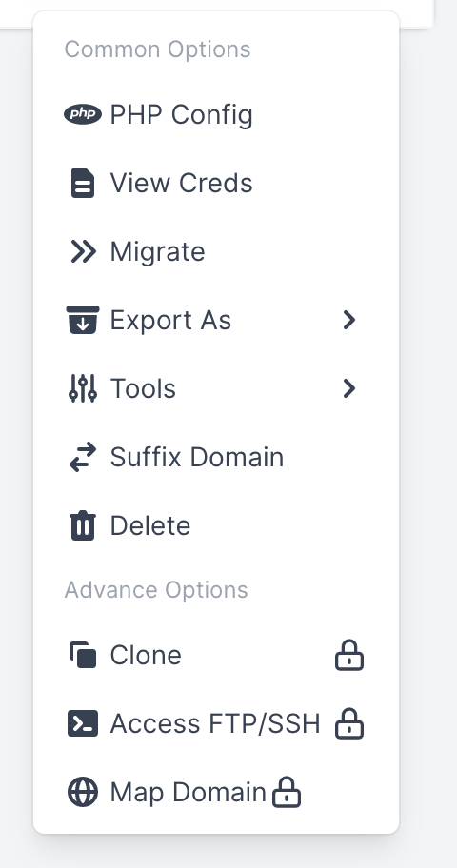Click the Tools sliders icon

coord(83,388)
